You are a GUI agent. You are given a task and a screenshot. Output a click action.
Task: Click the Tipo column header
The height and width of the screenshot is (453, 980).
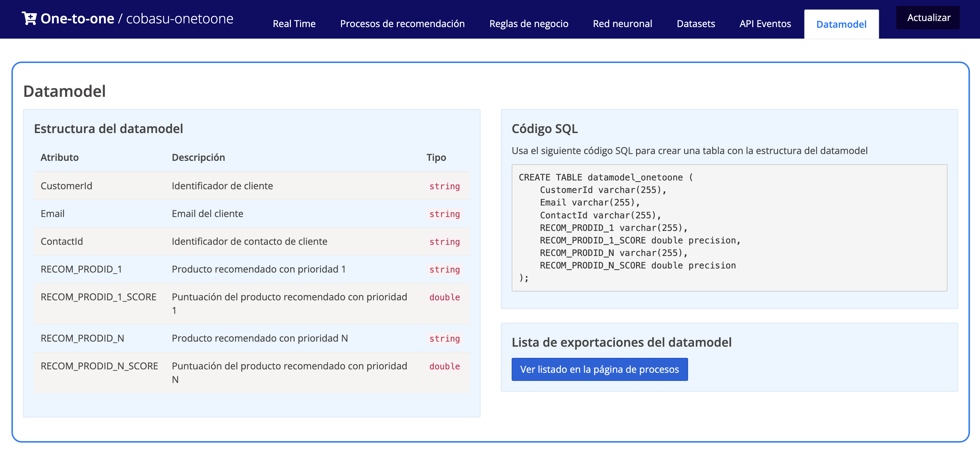pyautogui.click(x=436, y=157)
